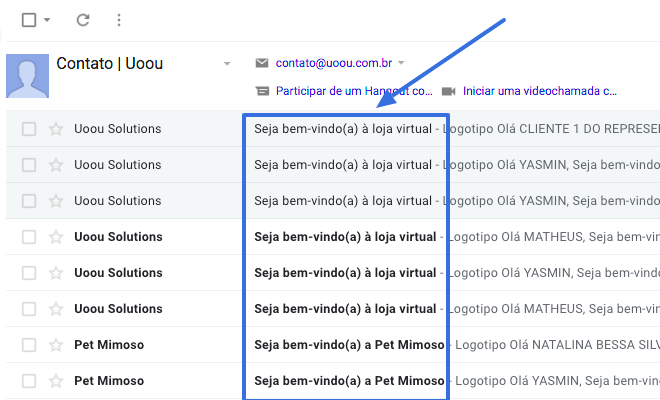Open the contato@uoou.com.br link

coord(334,63)
